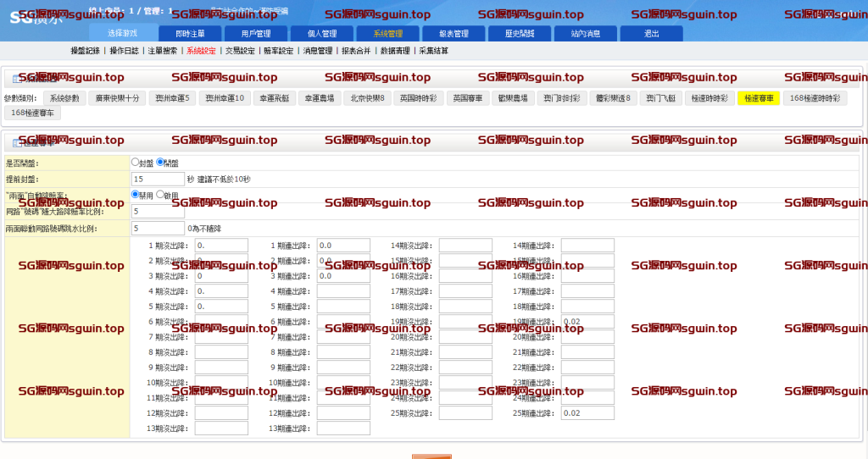Click the 25期連出降 input field
The height and width of the screenshot is (459, 868).
(588, 413)
